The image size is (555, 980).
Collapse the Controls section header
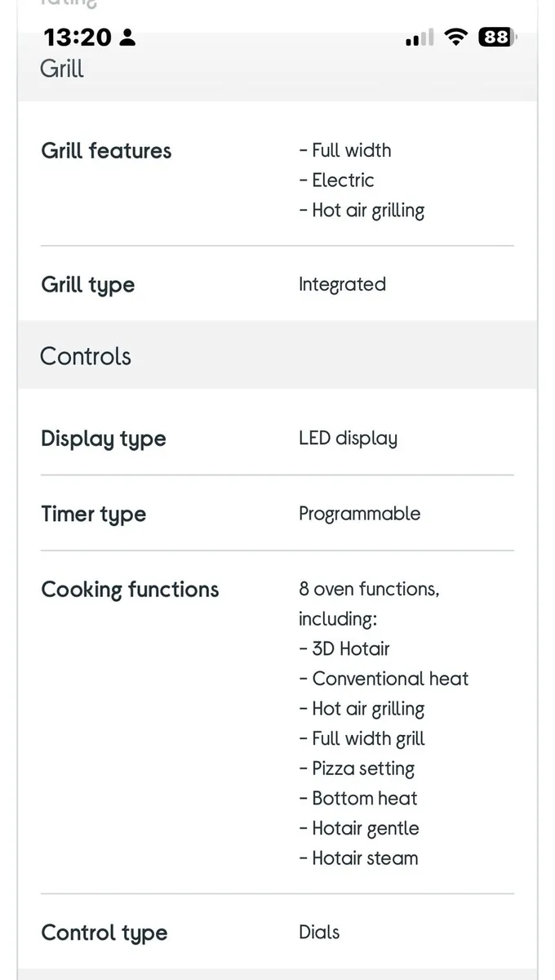click(85, 356)
